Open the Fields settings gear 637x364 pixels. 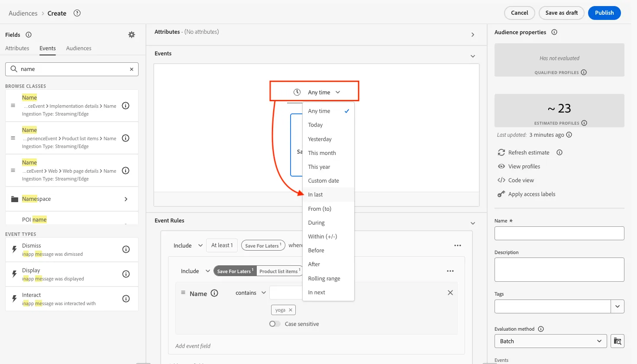[x=132, y=35]
